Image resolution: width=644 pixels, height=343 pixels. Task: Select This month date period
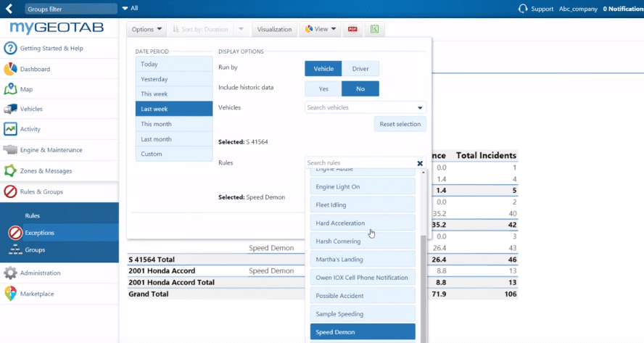(174, 124)
